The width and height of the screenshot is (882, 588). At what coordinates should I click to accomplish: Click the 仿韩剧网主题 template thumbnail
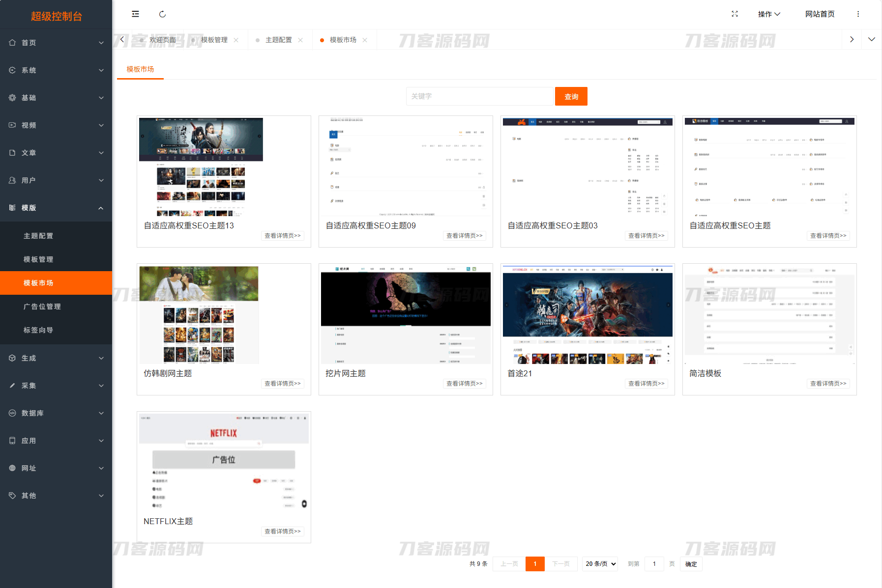pos(199,314)
